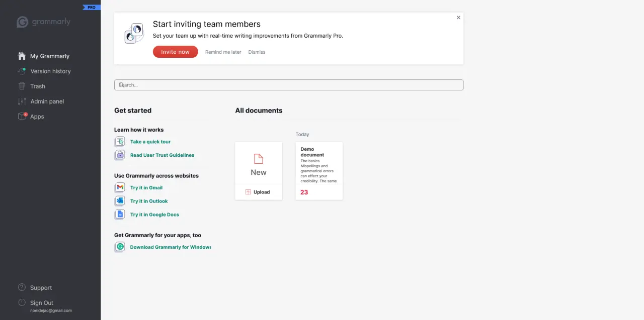This screenshot has height=320, width=644.
Task: Focus the Search documents field
Action: coord(289,85)
